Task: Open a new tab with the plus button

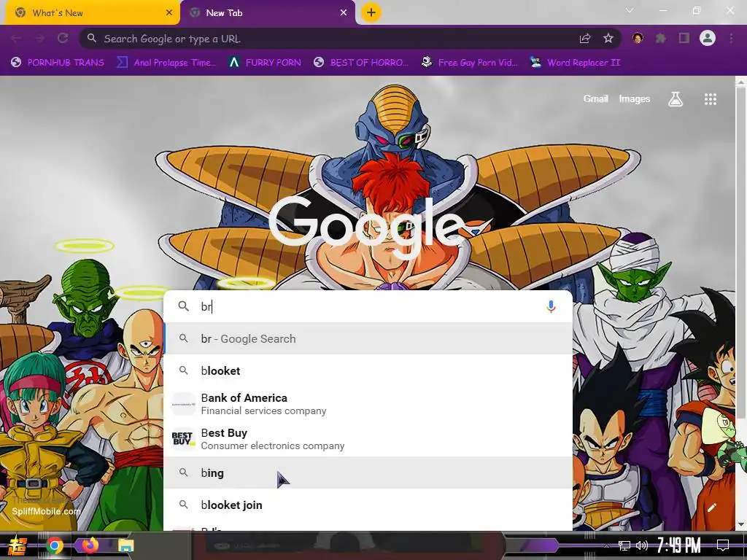Action: (371, 12)
